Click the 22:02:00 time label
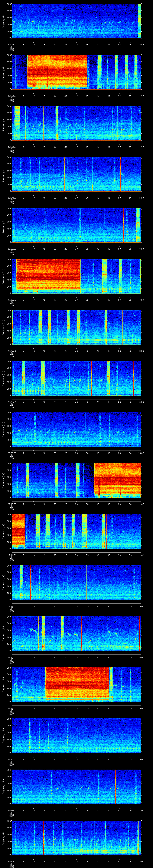The height and width of the screenshot is (868, 153). 12,96
